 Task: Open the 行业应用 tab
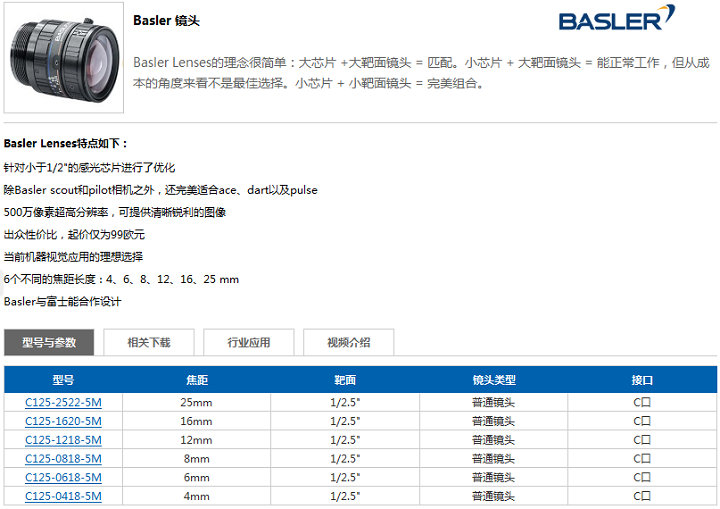point(248,342)
